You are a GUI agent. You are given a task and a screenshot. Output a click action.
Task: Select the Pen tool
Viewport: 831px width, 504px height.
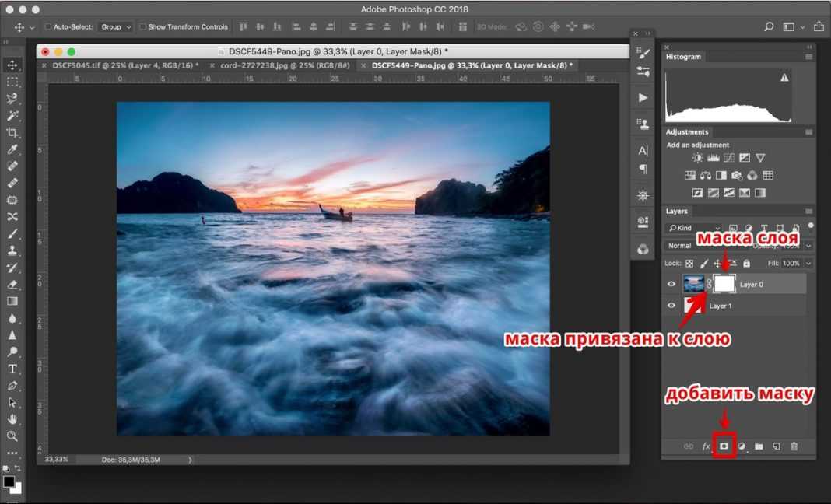coord(12,386)
